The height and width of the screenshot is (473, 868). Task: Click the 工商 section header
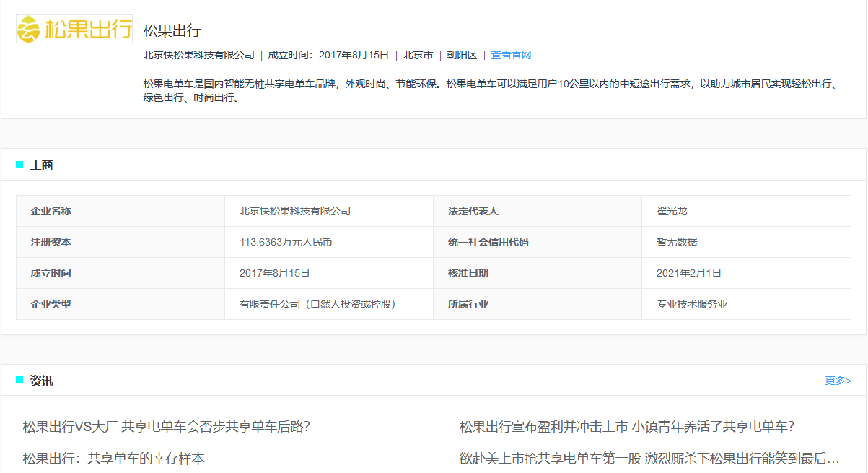pyautogui.click(x=41, y=165)
